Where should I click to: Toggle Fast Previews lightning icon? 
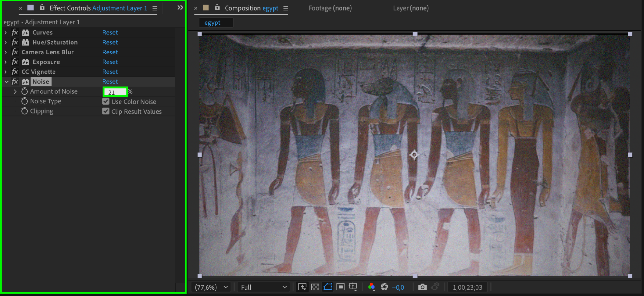302,287
